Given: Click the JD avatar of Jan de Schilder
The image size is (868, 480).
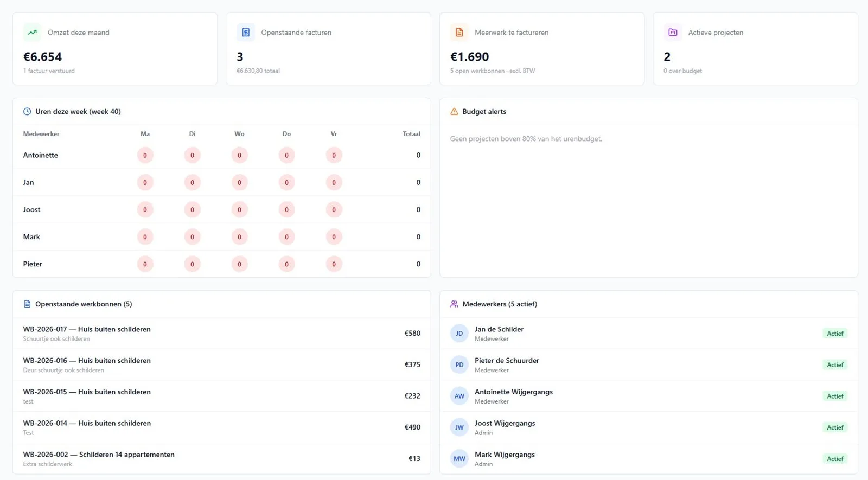Looking at the screenshot, I should [x=459, y=334].
